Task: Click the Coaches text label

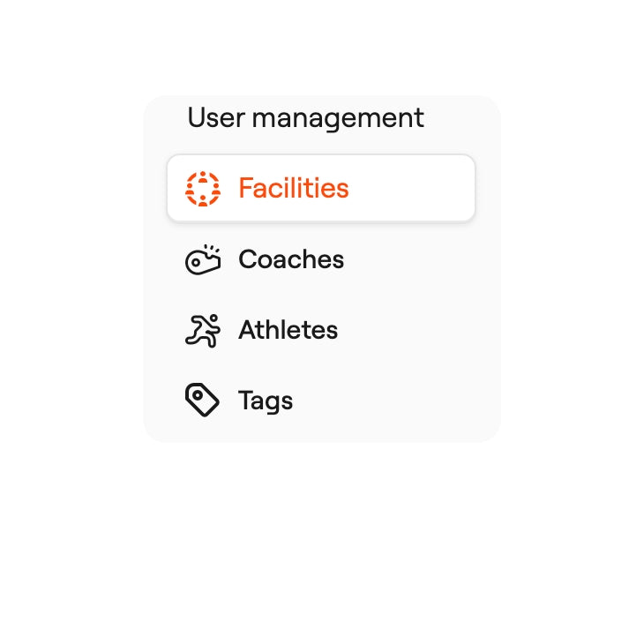Action: coord(291,259)
